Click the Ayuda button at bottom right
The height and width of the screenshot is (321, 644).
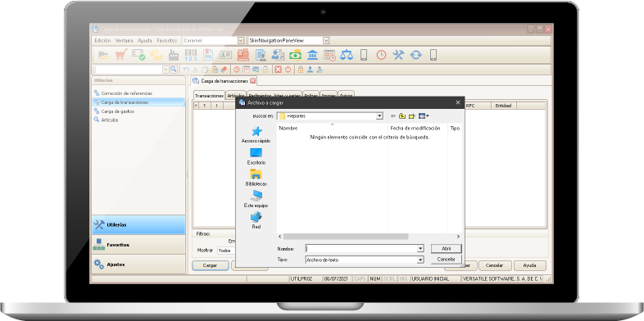pos(530,265)
